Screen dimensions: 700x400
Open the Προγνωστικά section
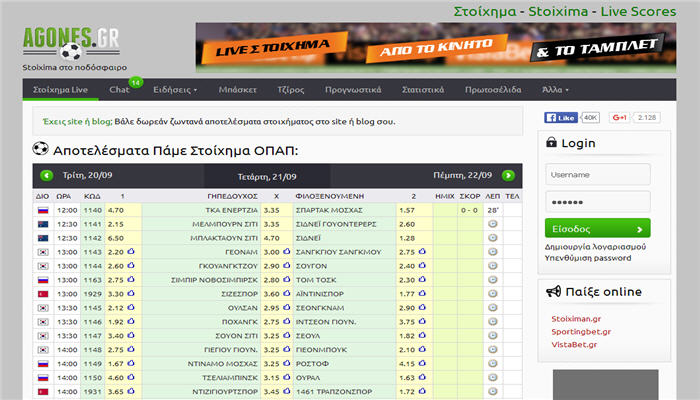tap(353, 90)
